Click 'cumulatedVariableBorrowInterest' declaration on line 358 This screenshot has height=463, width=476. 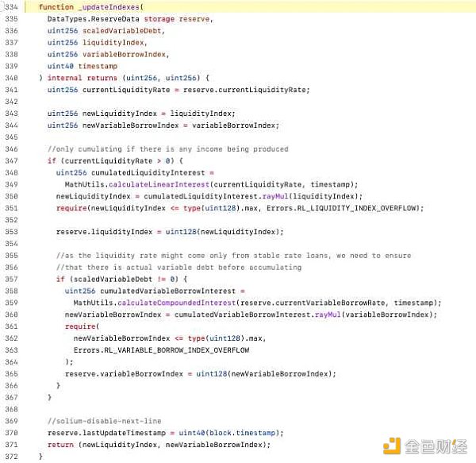(167, 291)
